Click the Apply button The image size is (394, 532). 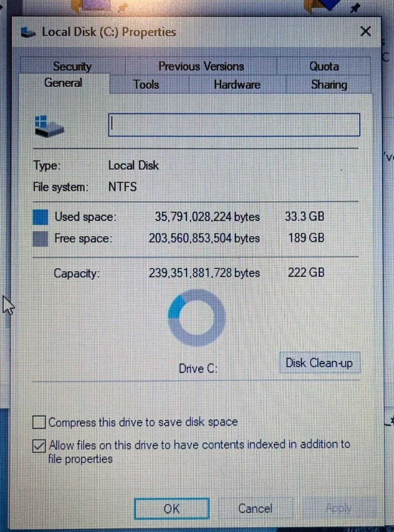click(339, 509)
